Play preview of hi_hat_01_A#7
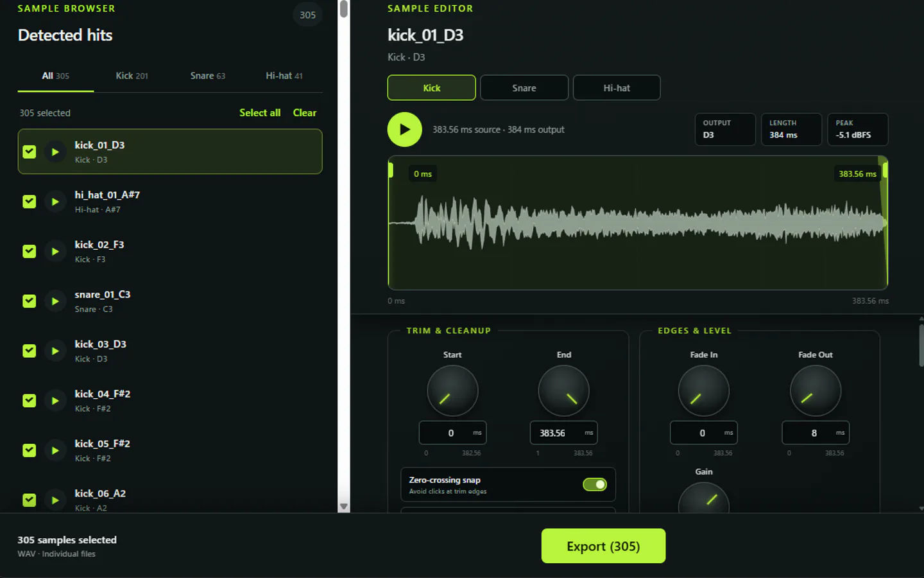This screenshot has width=924, height=578. tap(55, 202)
